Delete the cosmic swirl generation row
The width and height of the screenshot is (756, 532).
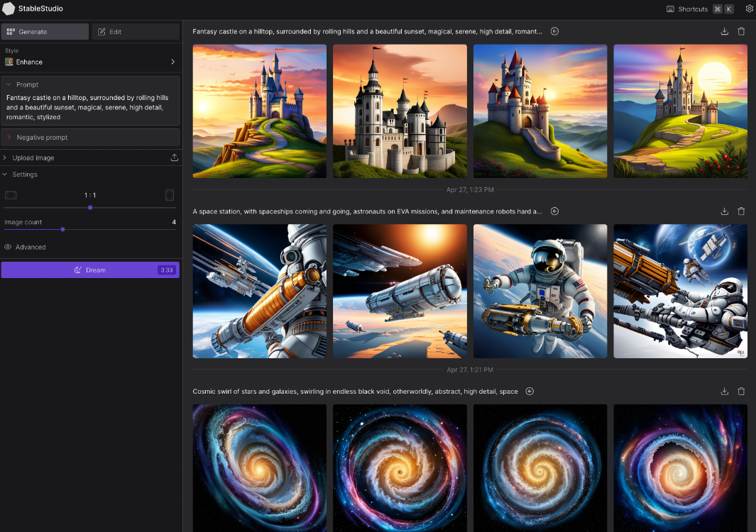[x=741, y=392]
